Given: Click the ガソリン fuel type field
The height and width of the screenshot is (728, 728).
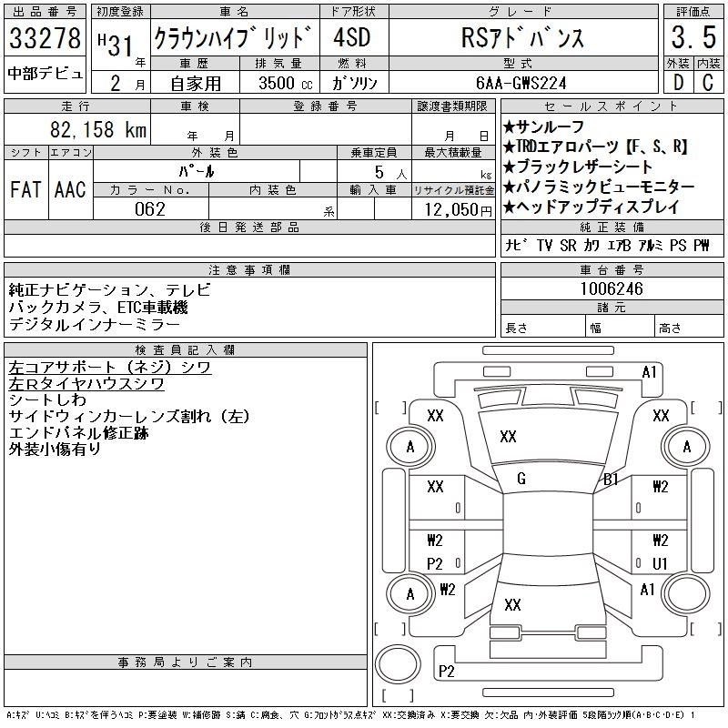Looking at the screenshot, I should tap(361, 83).
